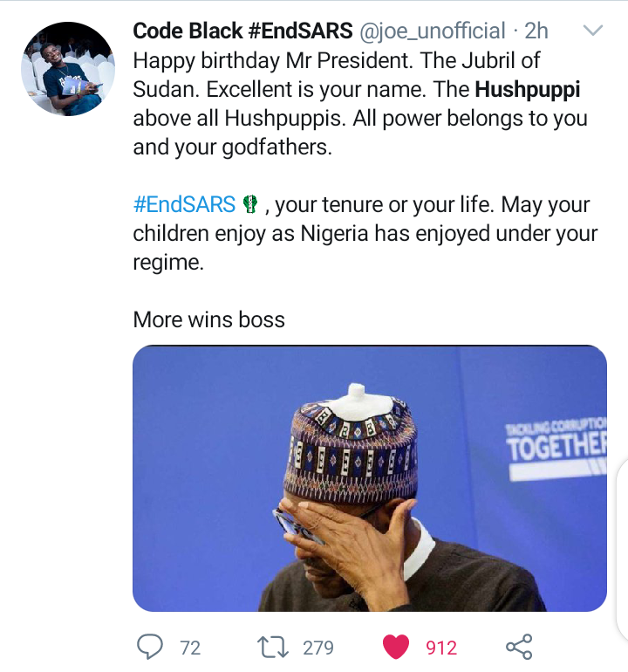Click the 72 replies count
This screenshot has height=672, width=628.
[x=190, y=648]
